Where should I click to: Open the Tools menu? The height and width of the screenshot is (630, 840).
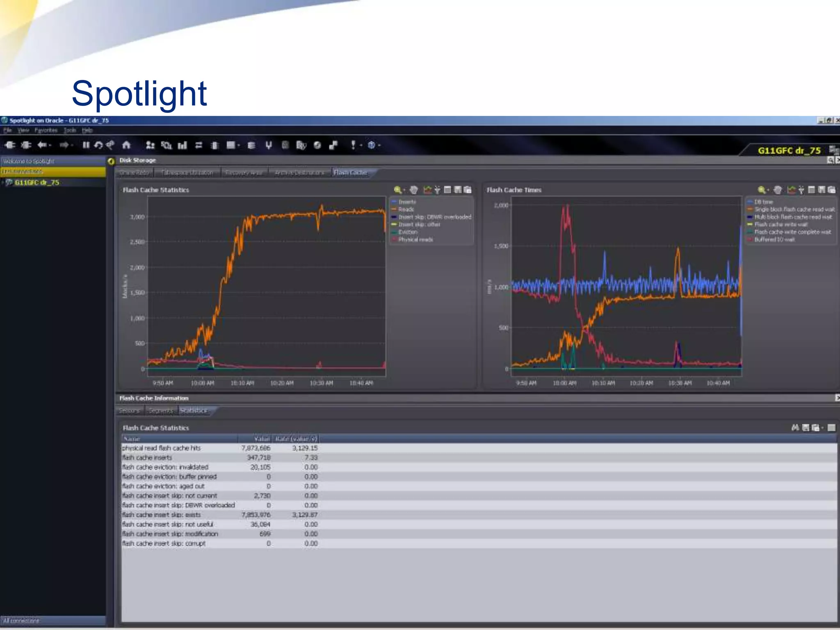[70, 130]
